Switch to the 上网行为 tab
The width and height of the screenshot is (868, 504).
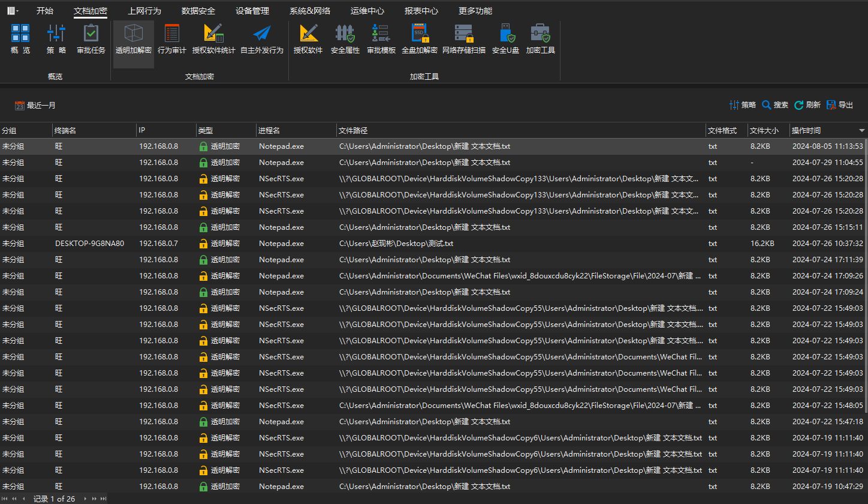pyautogui.click(x=144, y=11)
